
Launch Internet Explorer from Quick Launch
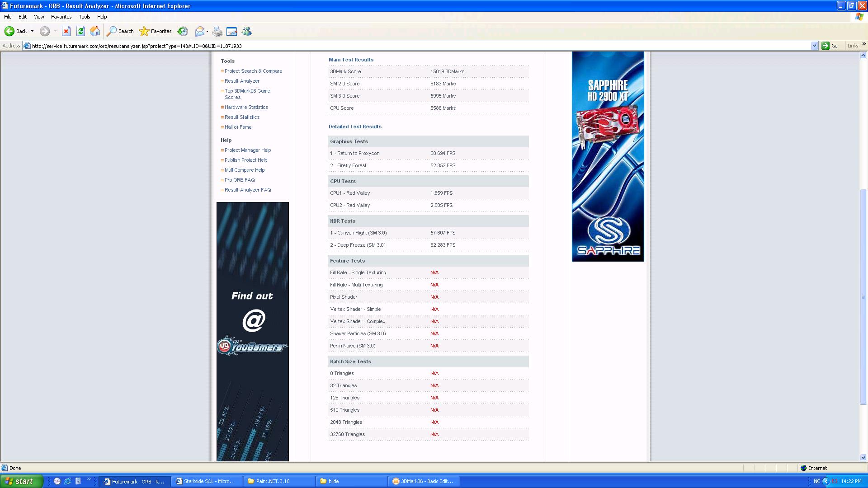coord(67,481)
